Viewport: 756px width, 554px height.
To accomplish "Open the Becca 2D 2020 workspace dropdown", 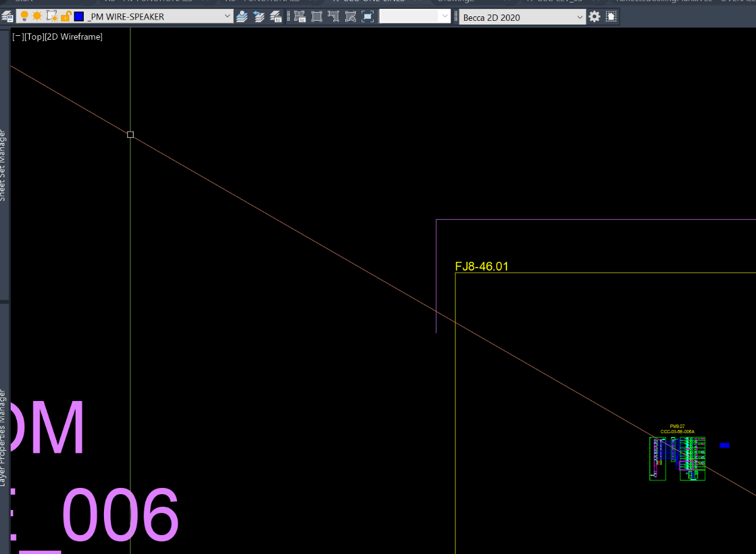I will tap(523, 17).
